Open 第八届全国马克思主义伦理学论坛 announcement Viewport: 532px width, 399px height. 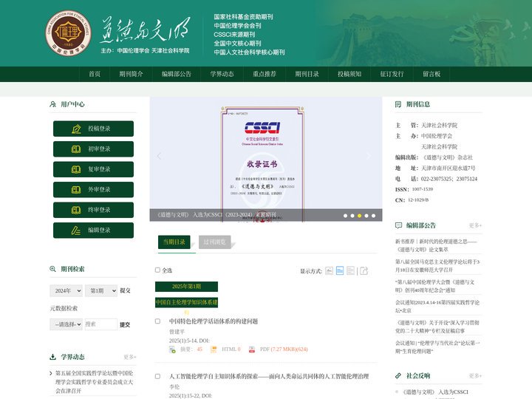click(437, 266)
